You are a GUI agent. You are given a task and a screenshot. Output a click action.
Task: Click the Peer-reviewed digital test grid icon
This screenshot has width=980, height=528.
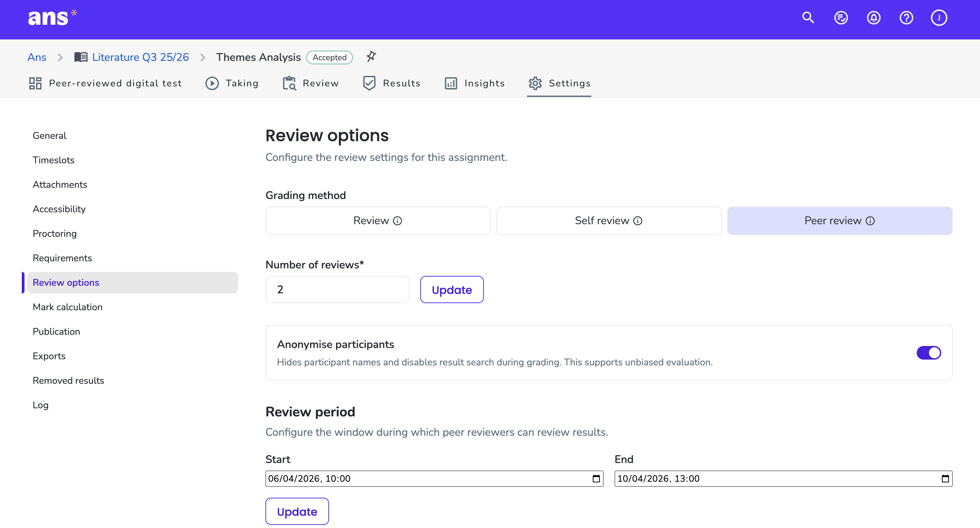coord(35,83)
